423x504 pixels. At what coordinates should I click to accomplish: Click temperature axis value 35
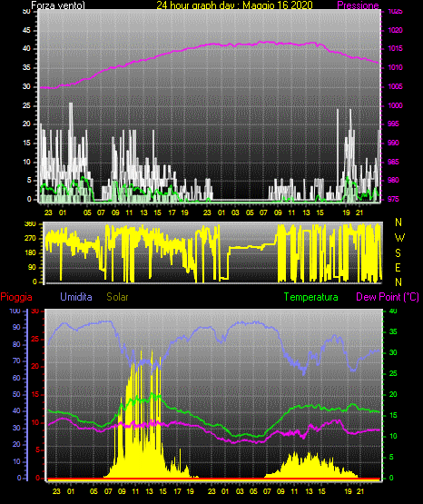click(393, 331)
